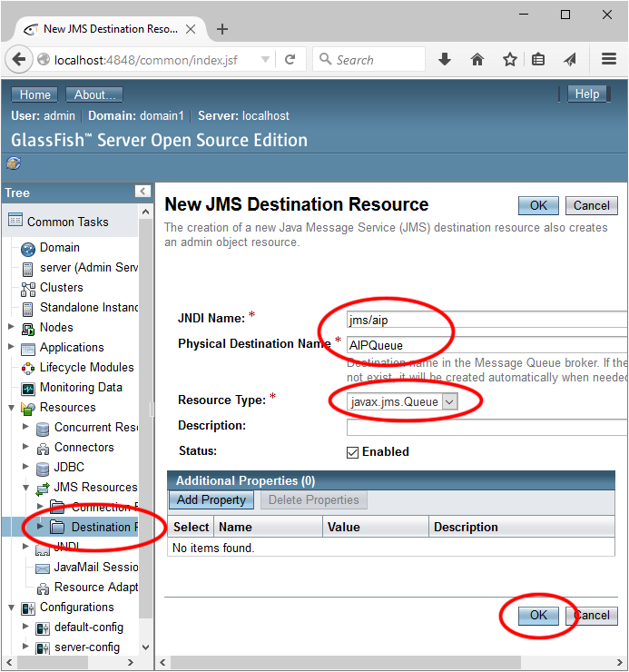The width and height of the screenshot is (629, 672).
Task: Click the Connectors icon in tree
Action: pyautogui.click(x=43, y=449)
